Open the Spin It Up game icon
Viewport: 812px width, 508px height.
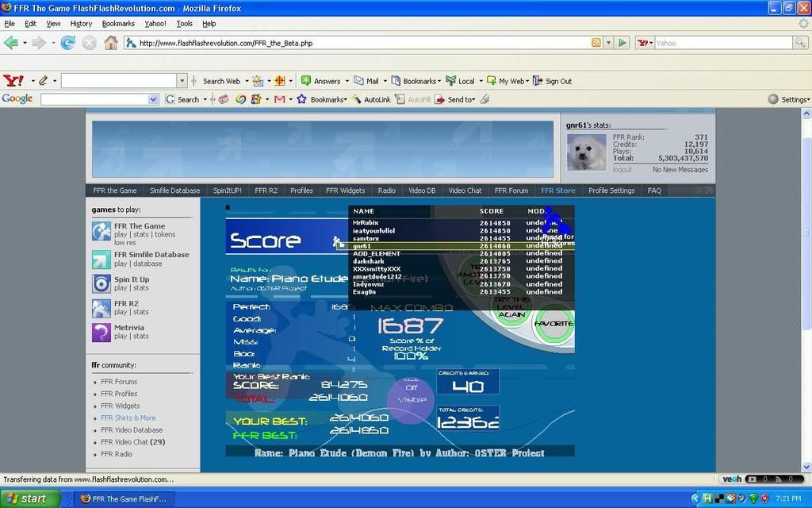click(101, 283)
